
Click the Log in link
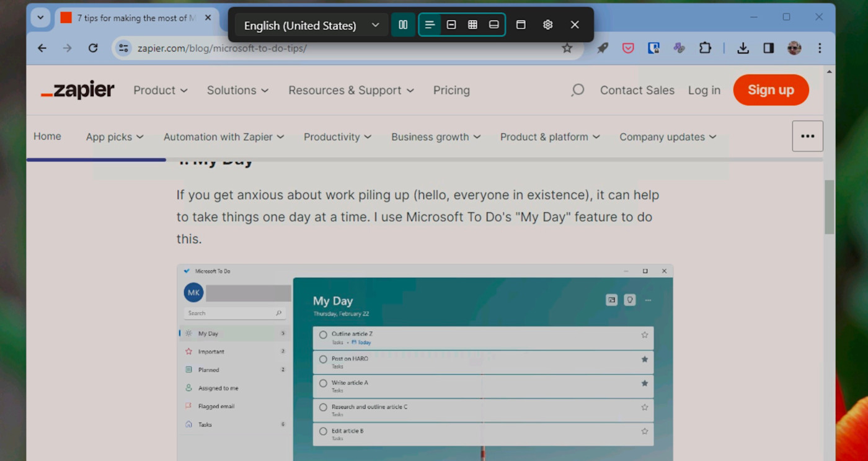704,90
